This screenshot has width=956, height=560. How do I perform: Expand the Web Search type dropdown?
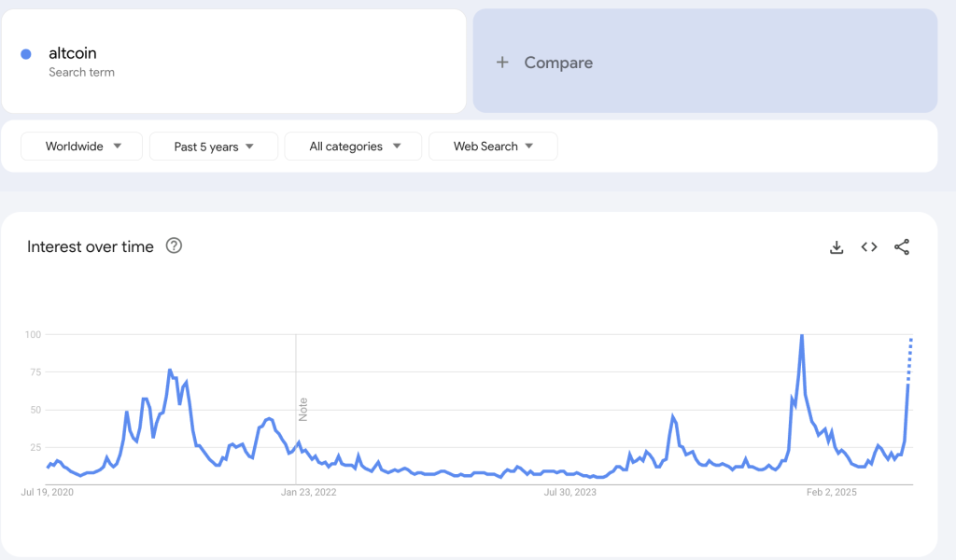(x=493, y=147)
